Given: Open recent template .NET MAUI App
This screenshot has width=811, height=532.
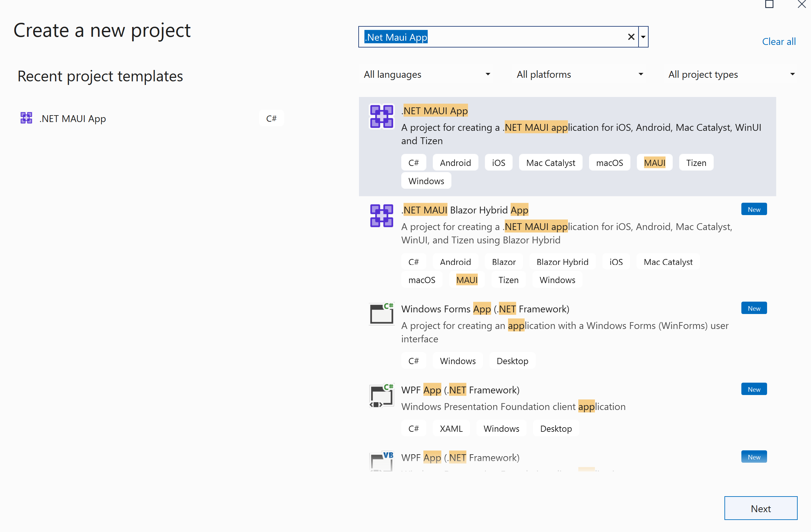Looking at the screenshot, I should coord(152,118).
